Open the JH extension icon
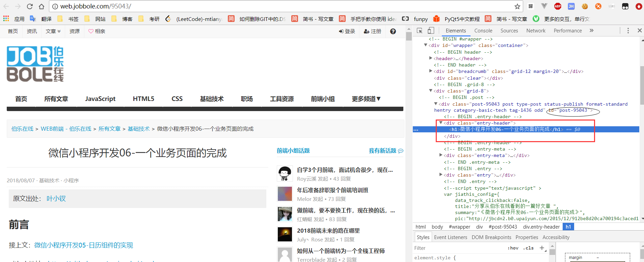 [x=571, y=6]
